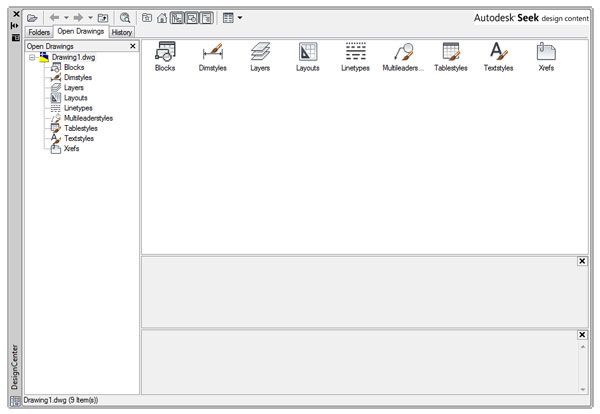Toggle the Description pane button in toolbar

pyautogui.click(x=206, y=18)
